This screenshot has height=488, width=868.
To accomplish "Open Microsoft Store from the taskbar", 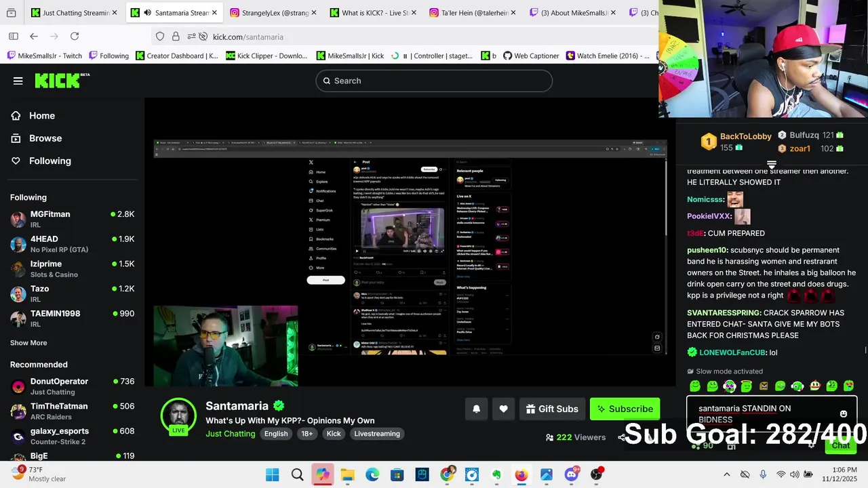I will 397,474.
